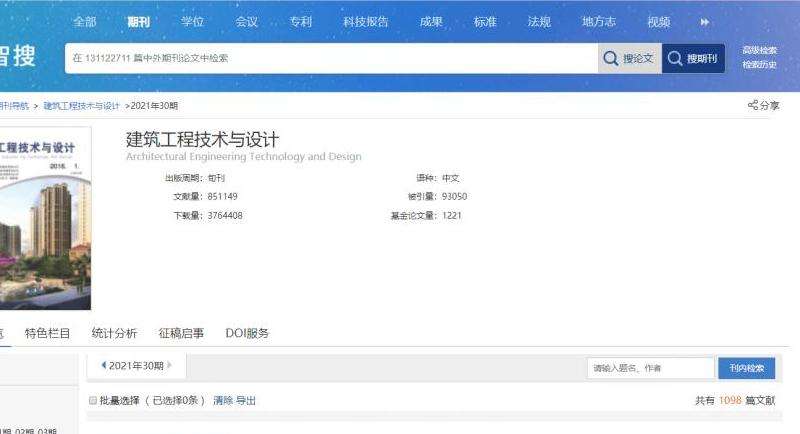Image resolution: width=800 pixels, height=434 pixels.
Task: Switch to the 会议 category
Action: tap(246, 22)
